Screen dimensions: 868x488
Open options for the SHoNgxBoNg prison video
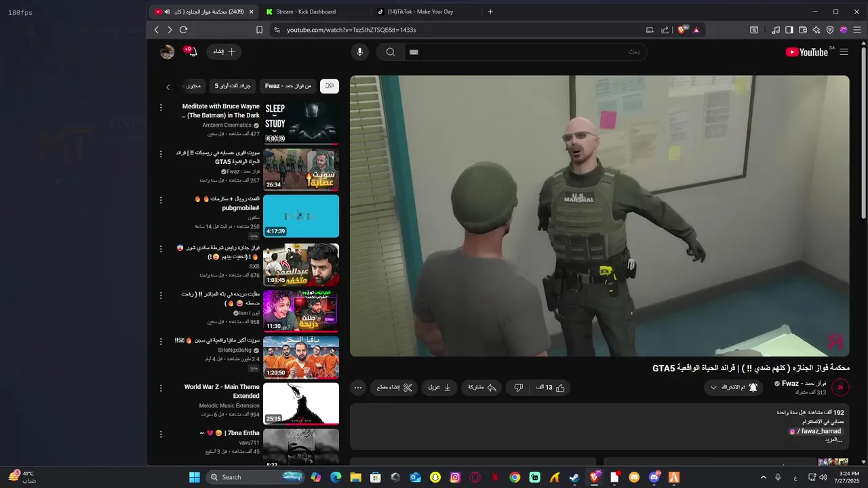click(161, 341)
